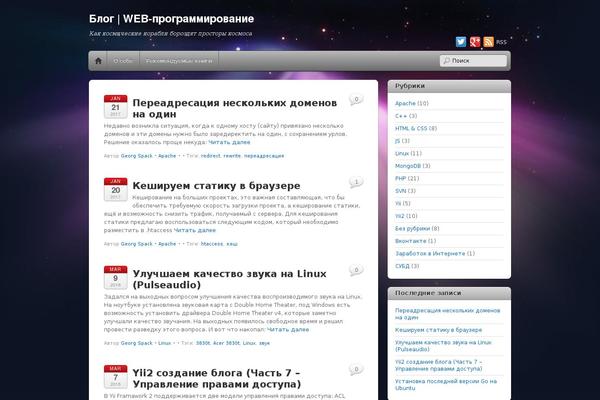The image size is (600, 400).
Task: Open post 'Переадресация нескольких доменов на один'
Action: pyautogui.click(x=235, y=108)
